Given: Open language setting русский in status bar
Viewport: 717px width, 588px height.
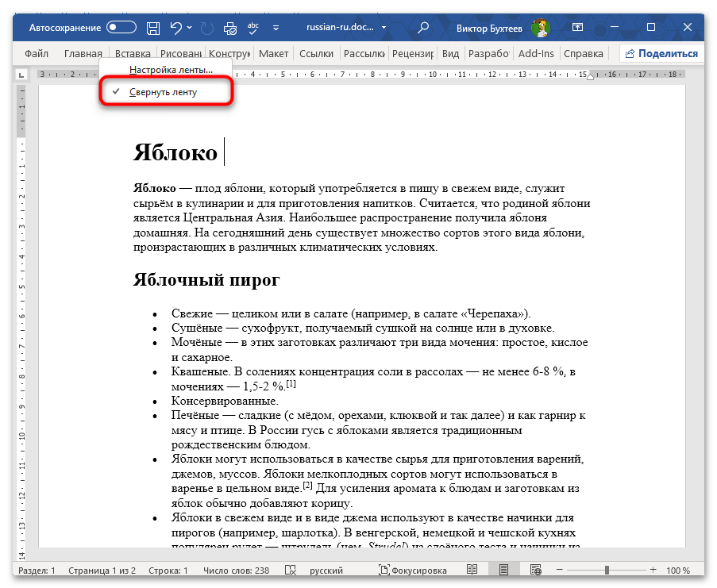Looking at the screenshot, I should click(x=326, y=571).
